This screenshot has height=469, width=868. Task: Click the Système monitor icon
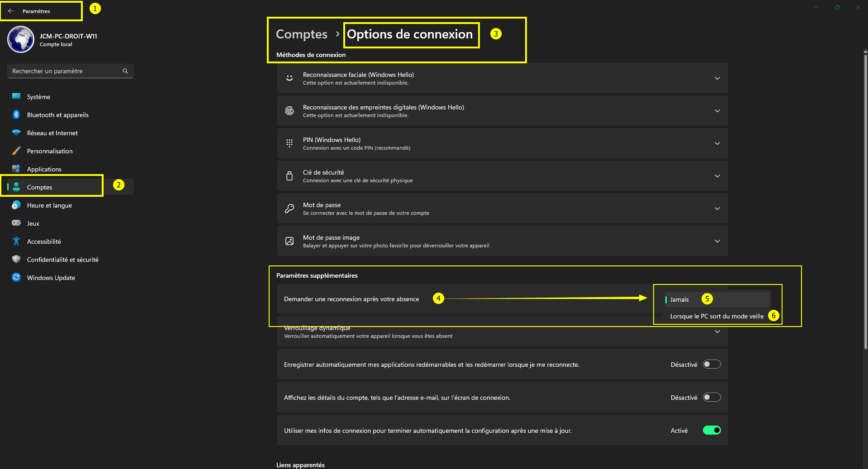coord(16,96)
